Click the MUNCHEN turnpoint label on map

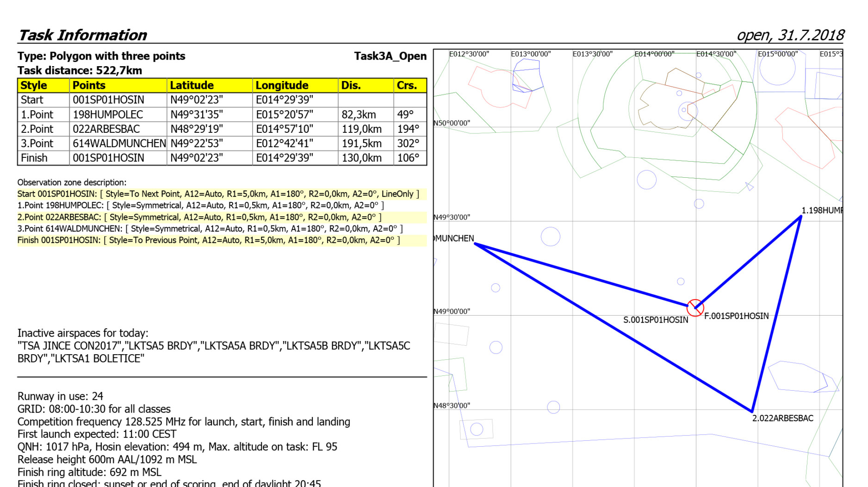pyautogui.click(x=454, y=238)
